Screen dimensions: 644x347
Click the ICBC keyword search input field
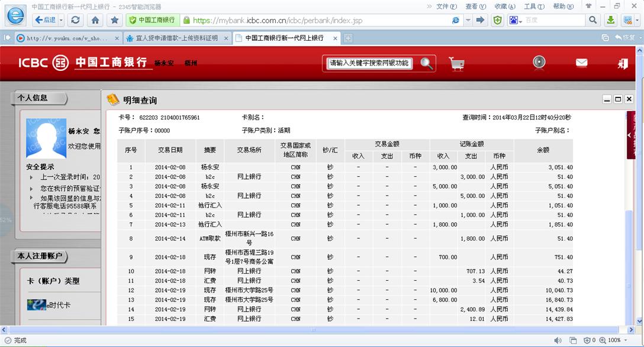[369, 63]
